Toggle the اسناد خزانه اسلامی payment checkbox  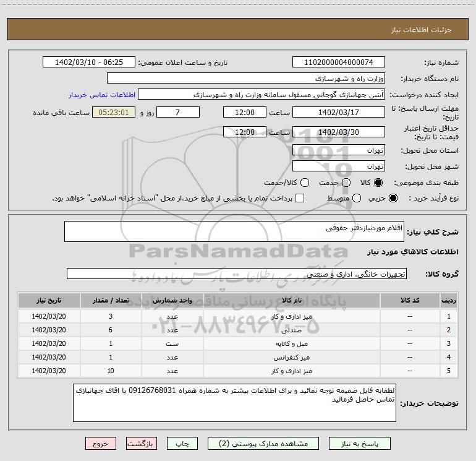(300, 198)
